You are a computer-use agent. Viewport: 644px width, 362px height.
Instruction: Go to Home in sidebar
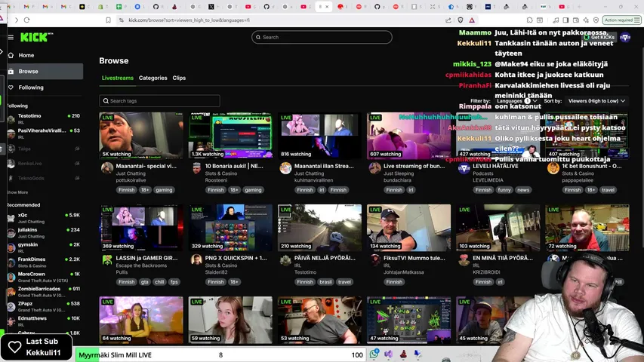point(45,55)
